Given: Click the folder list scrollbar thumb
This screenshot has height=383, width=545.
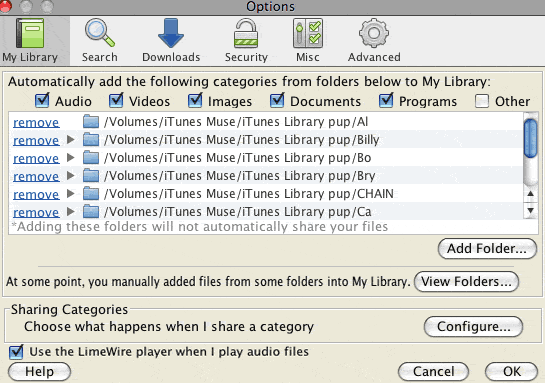Looking at the screenshot, I should pyautogui.click(x=530, y=138).
